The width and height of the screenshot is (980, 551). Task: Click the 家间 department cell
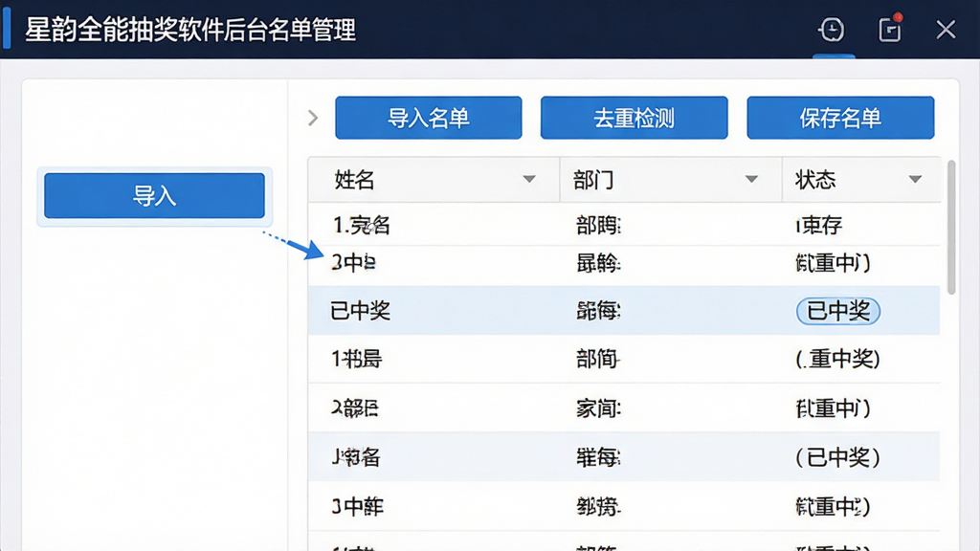point(598,408)
